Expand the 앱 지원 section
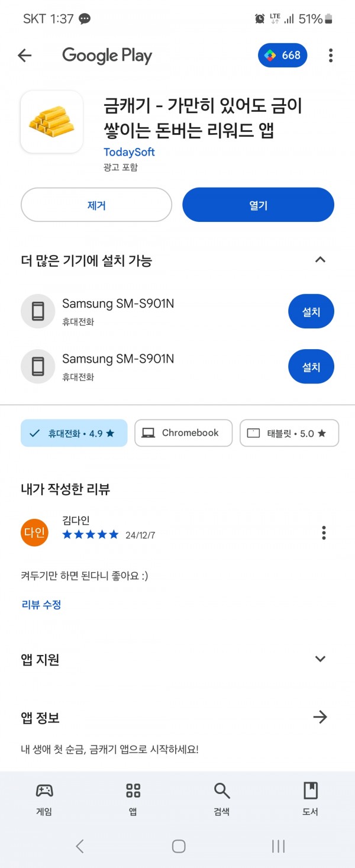Screen dimensions: 355x868 (320, 659)
